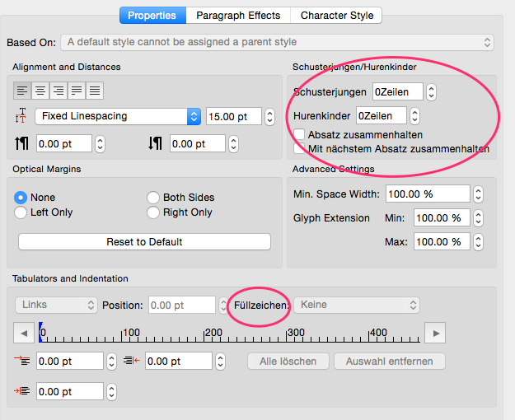
Task: Select the Both Sides optical margin option
Action: tap(153, 198)
